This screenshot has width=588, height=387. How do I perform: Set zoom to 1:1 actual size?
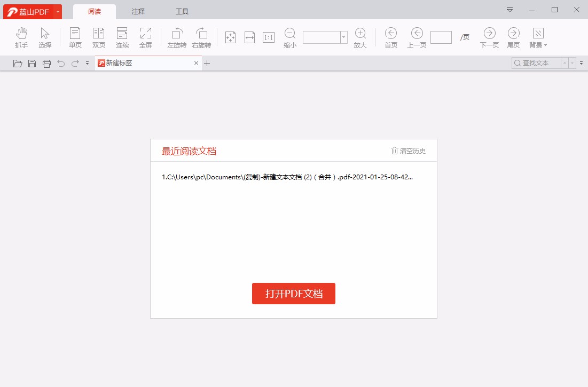tap(269, 36)
